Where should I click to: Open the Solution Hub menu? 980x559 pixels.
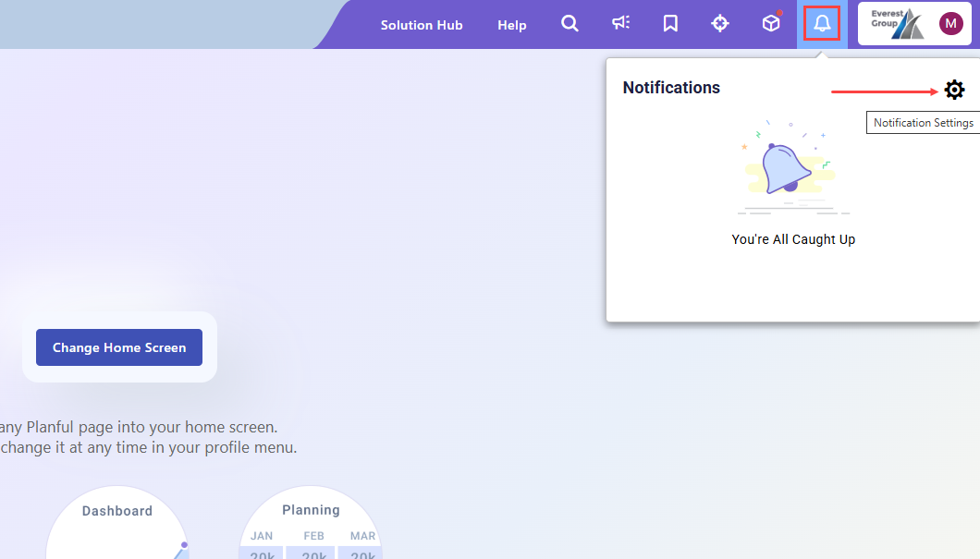click(422, 25)
